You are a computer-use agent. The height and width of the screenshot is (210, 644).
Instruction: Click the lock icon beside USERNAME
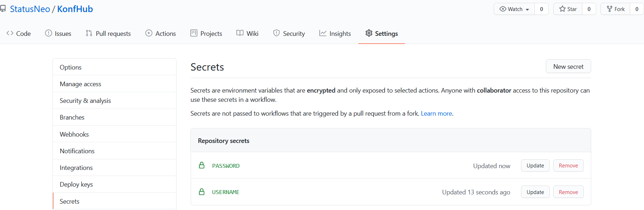tap(202, 192)
